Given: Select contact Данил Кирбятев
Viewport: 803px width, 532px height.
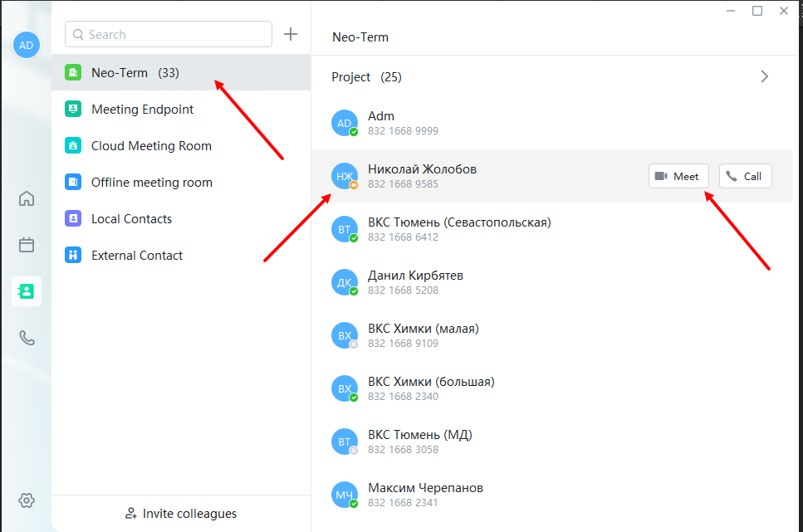Looking at the screenshot, I should point(552,282).
